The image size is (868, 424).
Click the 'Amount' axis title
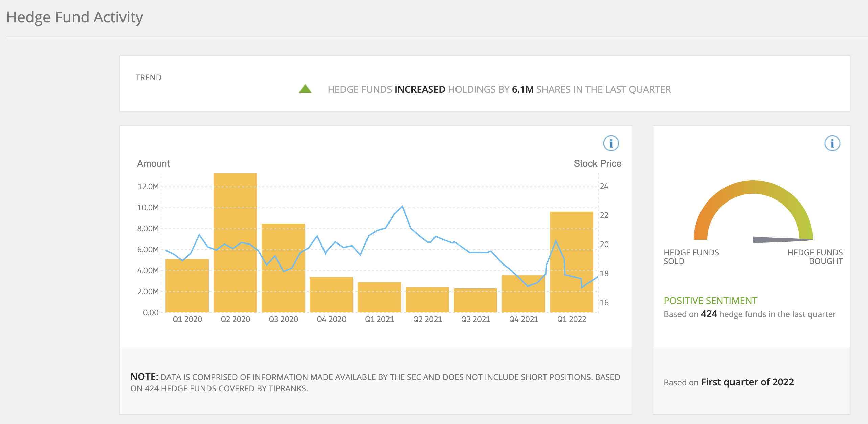[x=153, y=164]
